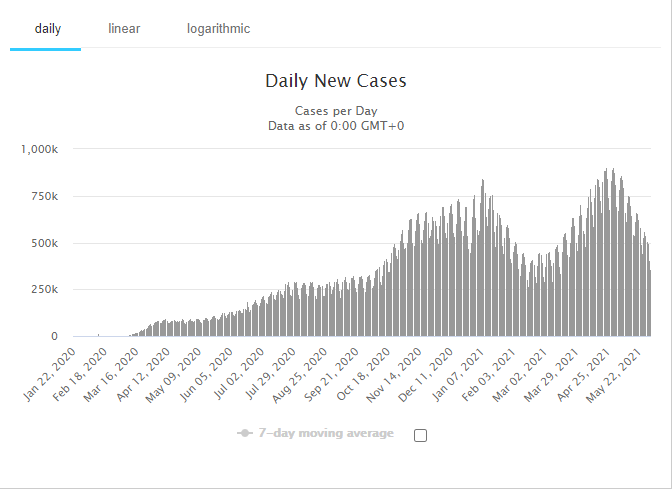Enable the 7-day moving average checkbox
Screen dimensions: 672x489
click(420, 435)
